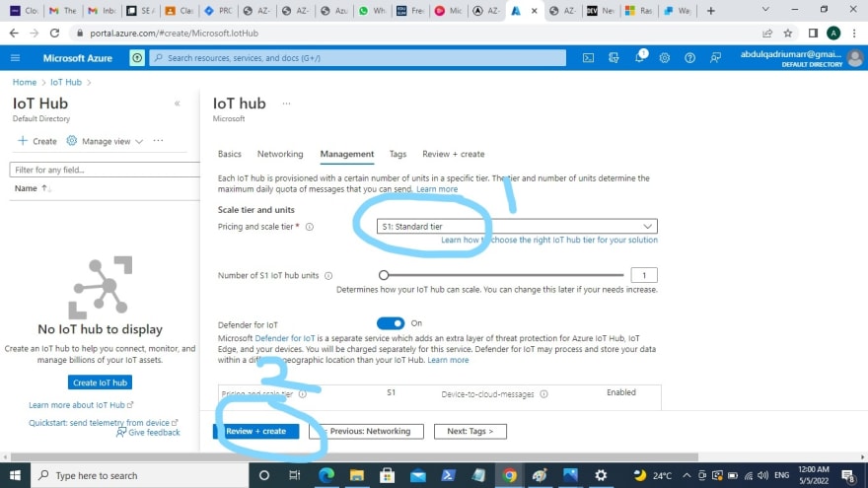The image size is (868, 488).
Task: Show info for Pricing and scale tier
Action: coord(310,227)
